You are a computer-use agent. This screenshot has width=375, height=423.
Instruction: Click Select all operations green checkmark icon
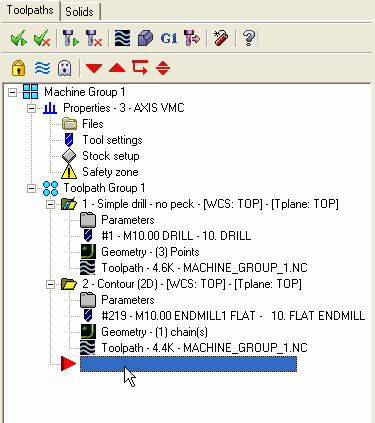click(x=18, y=38)
